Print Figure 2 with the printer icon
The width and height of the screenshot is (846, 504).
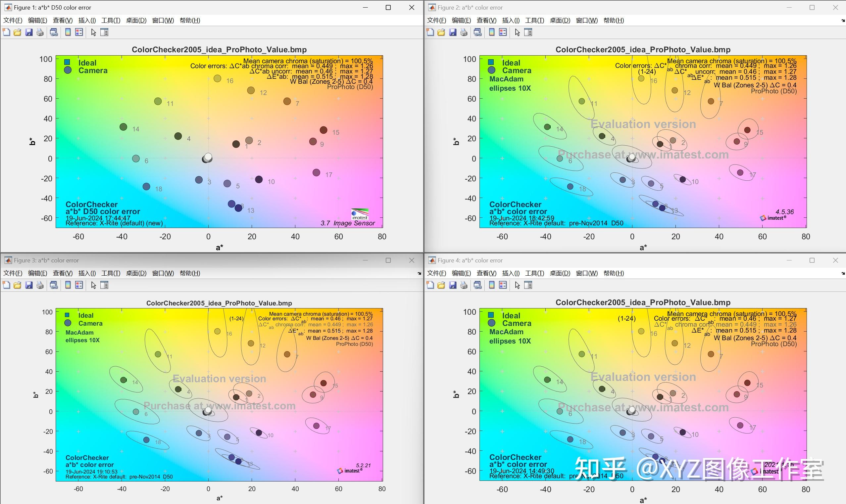(x=463, y=32)
